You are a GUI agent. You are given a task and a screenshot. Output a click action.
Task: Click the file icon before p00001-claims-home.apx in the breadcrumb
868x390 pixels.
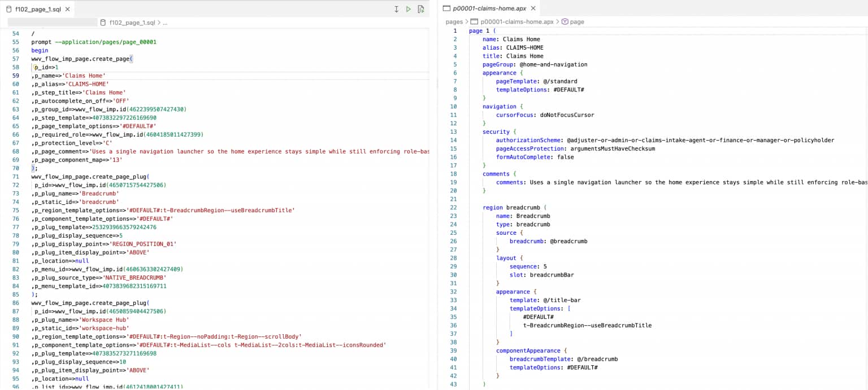coord(474,21)
